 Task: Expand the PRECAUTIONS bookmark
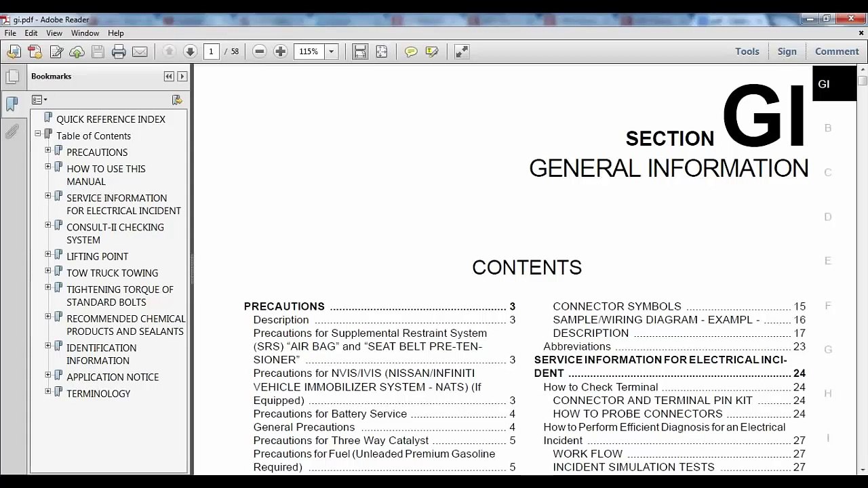coord(48,150)
